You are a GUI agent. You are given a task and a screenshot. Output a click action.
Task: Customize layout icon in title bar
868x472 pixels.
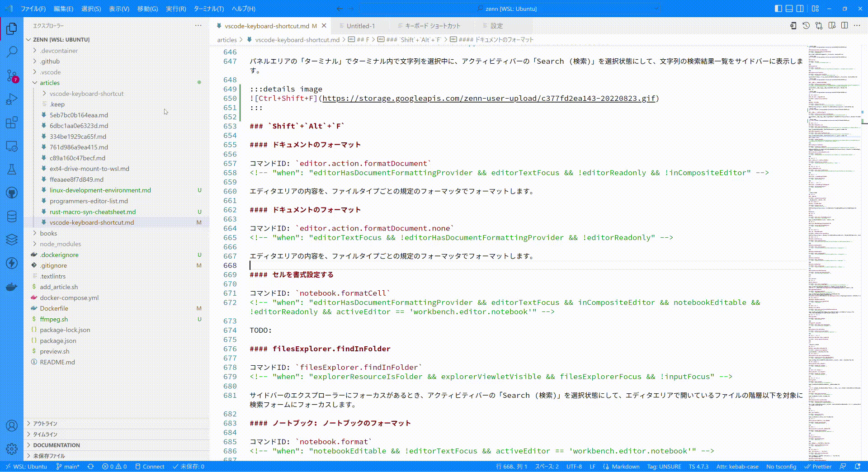pos(815,9)
